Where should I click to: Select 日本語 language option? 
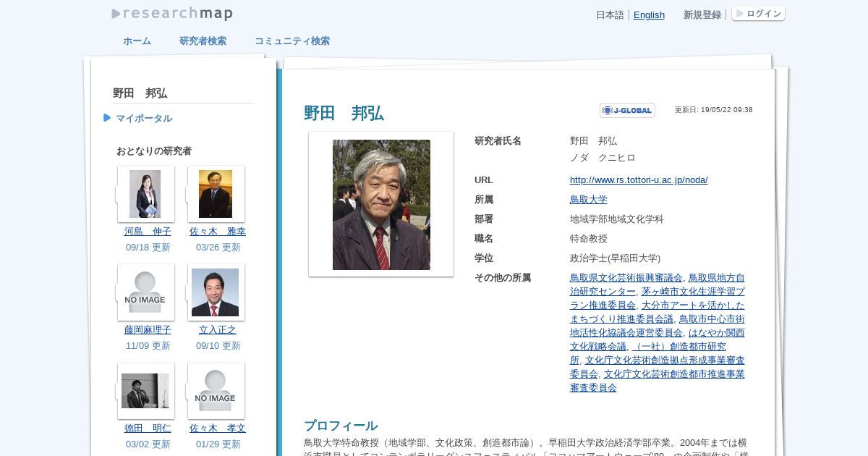(610, 14)
